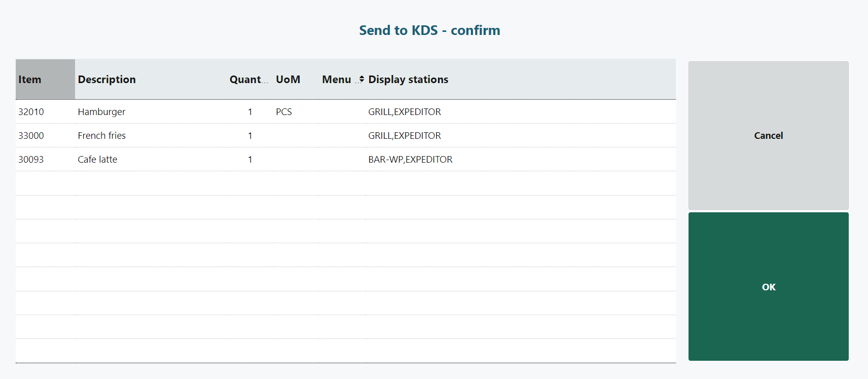The height and width of the screenshot is (379, 868).
Task: Select the French fries row
Action: pos(101,136)
